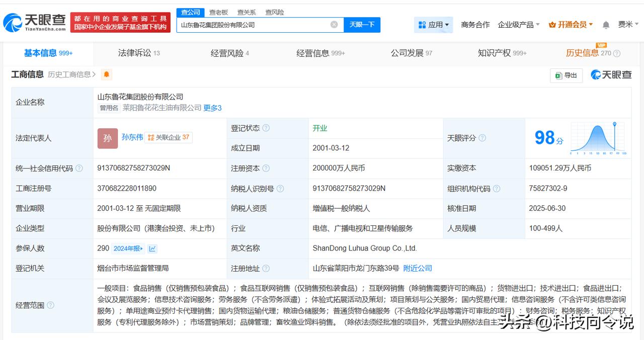This screenshot has height=340, width=644.
Task: Expand the 企业级产品 menu
Action: pos(519,25)
